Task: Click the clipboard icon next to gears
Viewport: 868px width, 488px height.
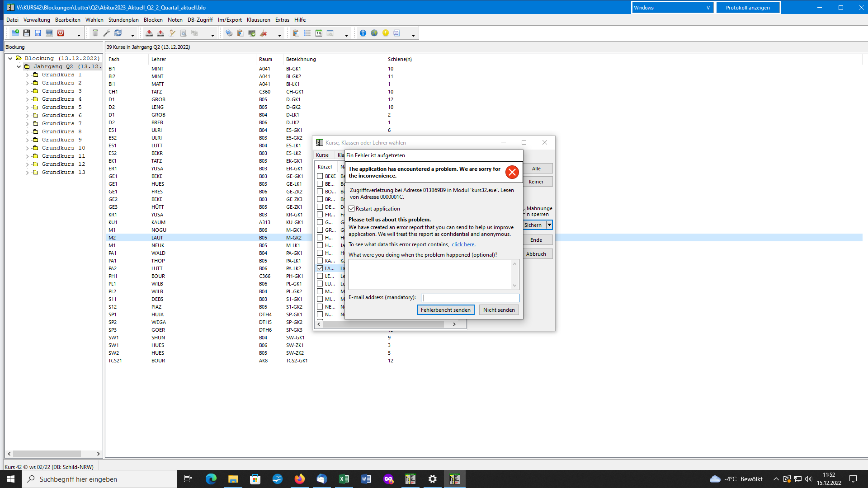Action: tap(241, 33)
